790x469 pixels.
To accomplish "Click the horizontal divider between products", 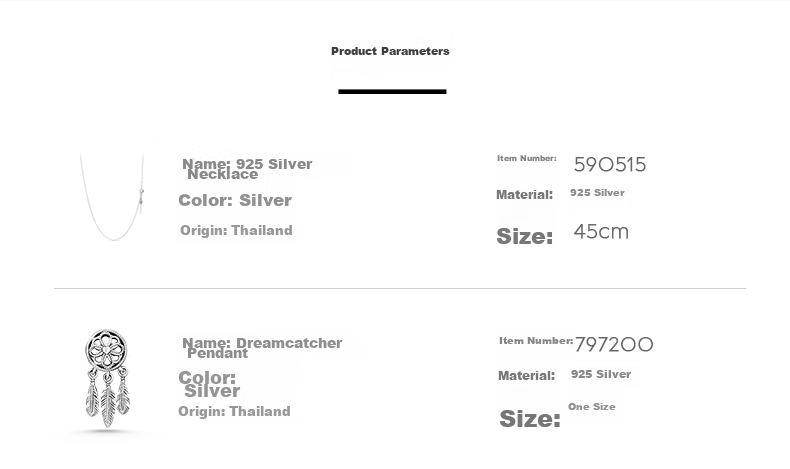I will click(400, 289).
